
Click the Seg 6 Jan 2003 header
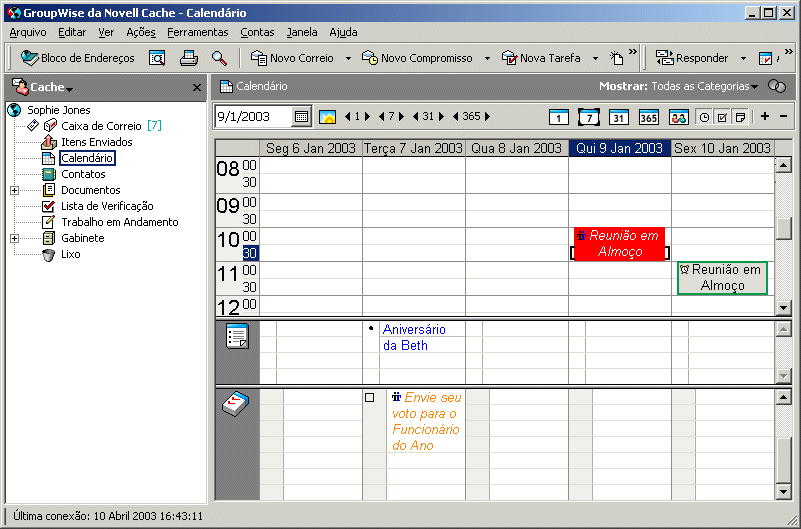(311, 149)
